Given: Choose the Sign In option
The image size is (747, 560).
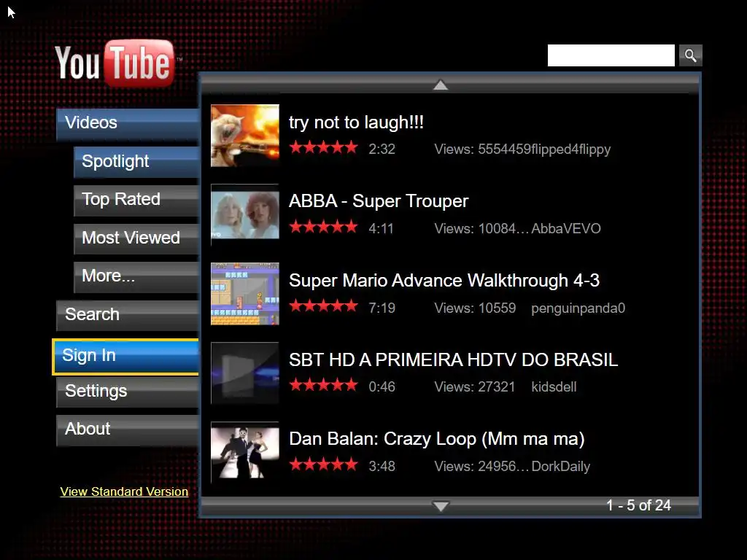Looking at the screenshot, I should tap(125, 356).
